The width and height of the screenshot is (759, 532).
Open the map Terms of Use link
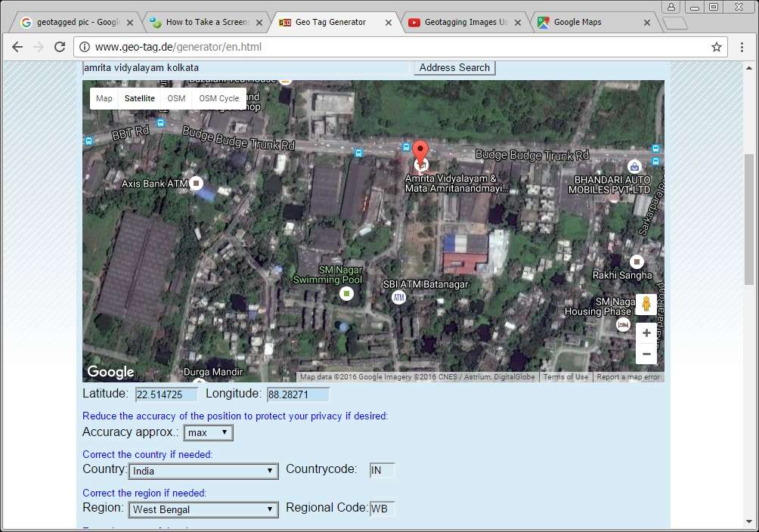click(x=565, y=376)
